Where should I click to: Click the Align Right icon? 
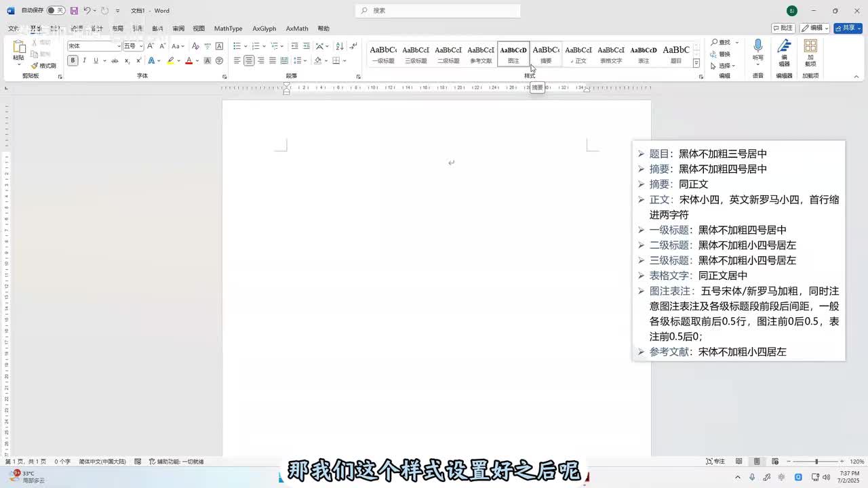pyautogui.click(x=260, y=60)
